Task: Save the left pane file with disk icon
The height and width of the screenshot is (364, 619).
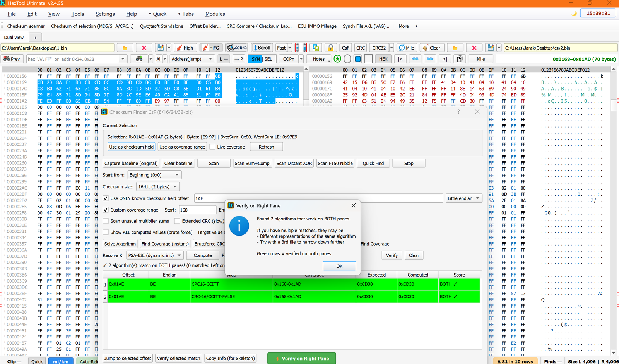Action: pyautogui.click(x=160, y=48)
